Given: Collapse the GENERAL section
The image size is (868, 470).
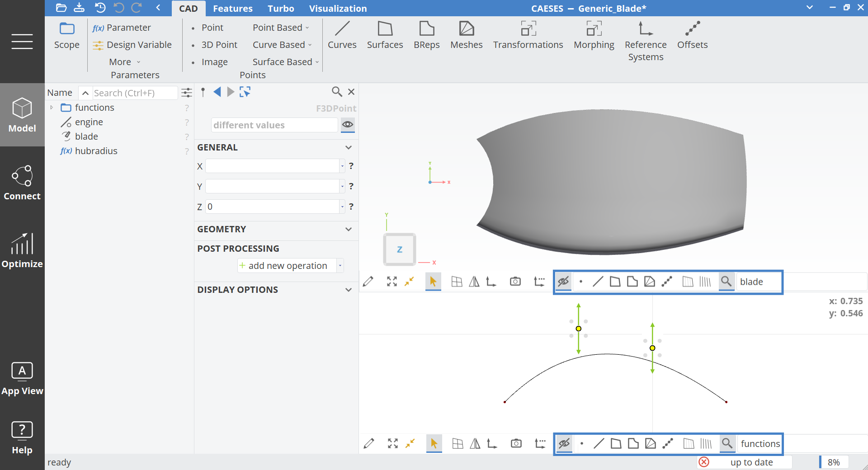Looking at the screenshot, I should (x=348, y=147).
